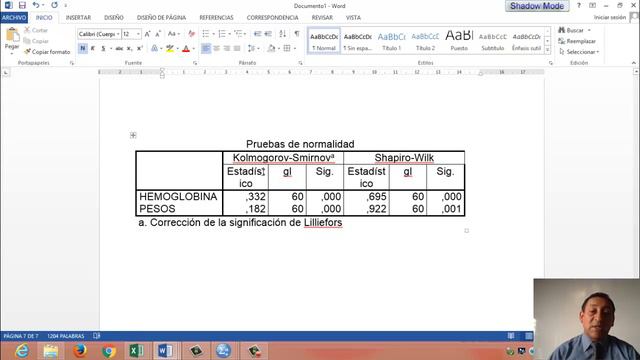
Task: Click the Undo icon in quick access toolbar
Action: coord(36,5)
